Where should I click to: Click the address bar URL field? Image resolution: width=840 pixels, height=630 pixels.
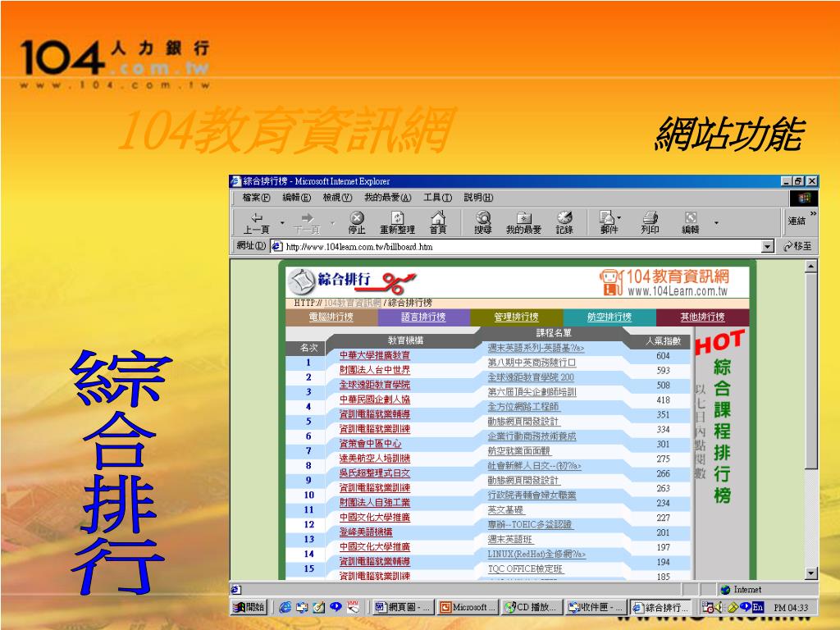click(x=523, y=246)
